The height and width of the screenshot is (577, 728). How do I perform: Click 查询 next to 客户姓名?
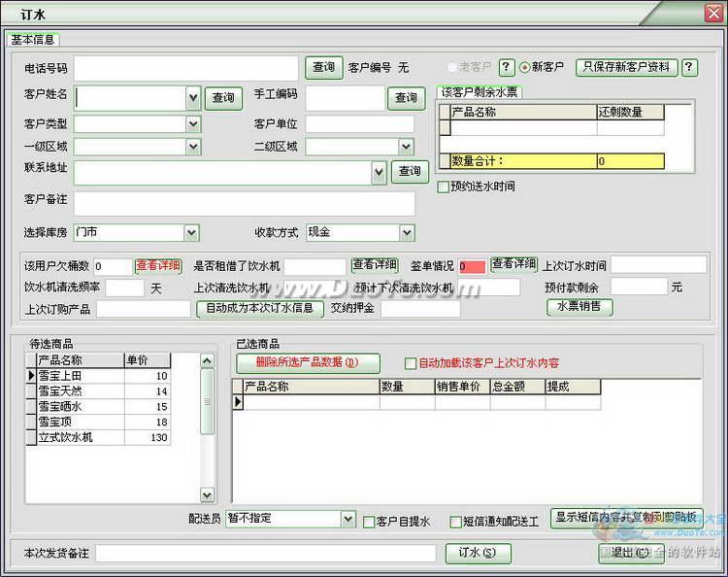223,98
